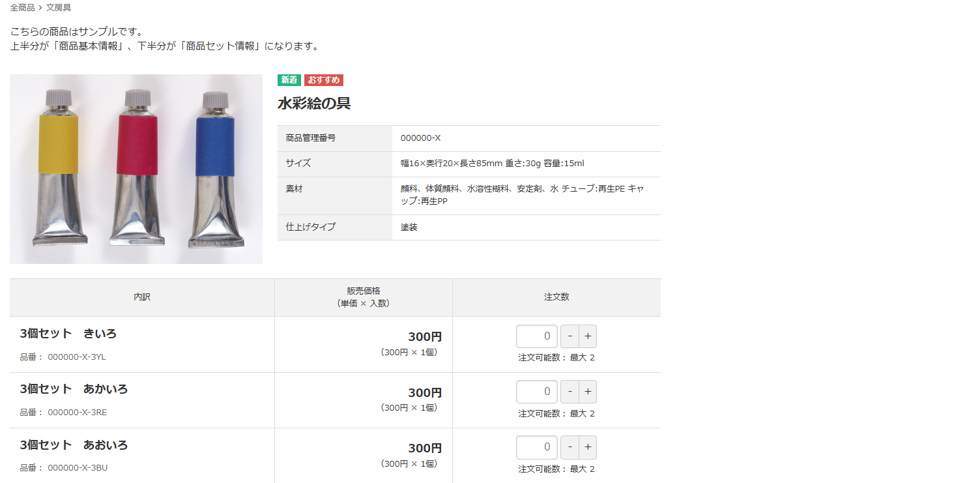The height and width of the screenshot is (483, 980).
Task: Open 文房具 breadcrumb link
Action: pos(59,8)
